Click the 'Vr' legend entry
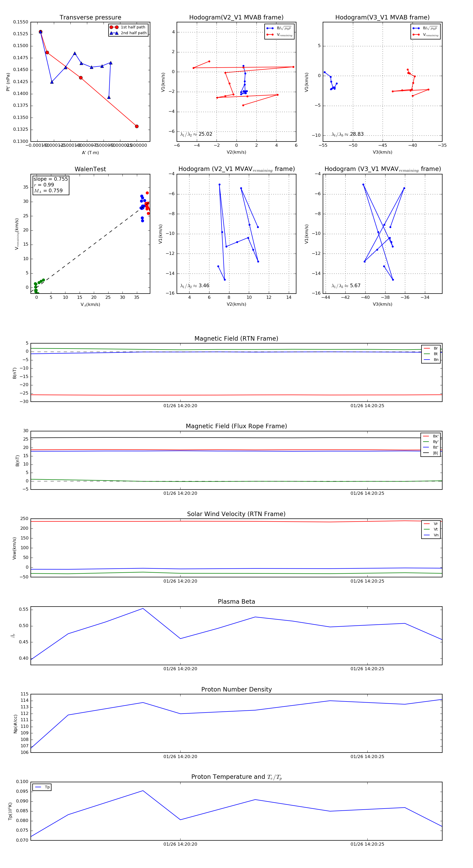The width and height of the screenshot is (473, 868). tap(431, 524)
